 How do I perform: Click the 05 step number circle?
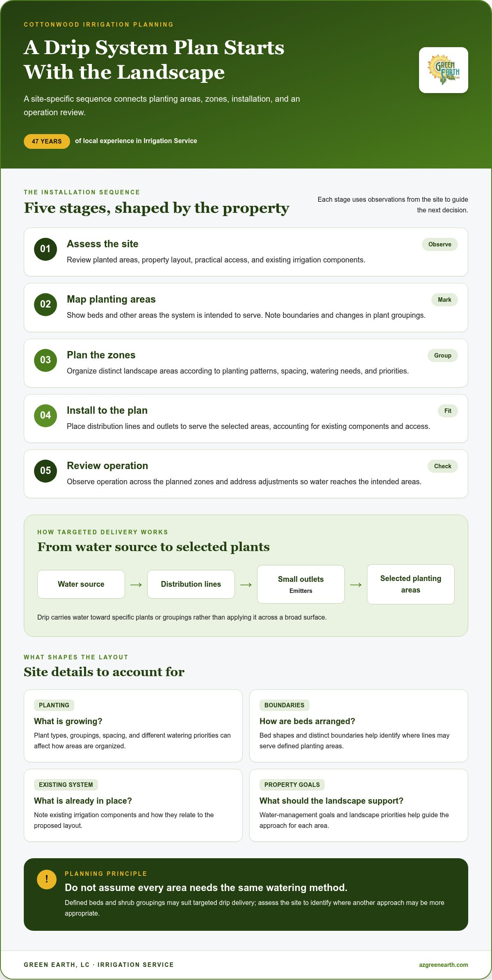[46, 471]
